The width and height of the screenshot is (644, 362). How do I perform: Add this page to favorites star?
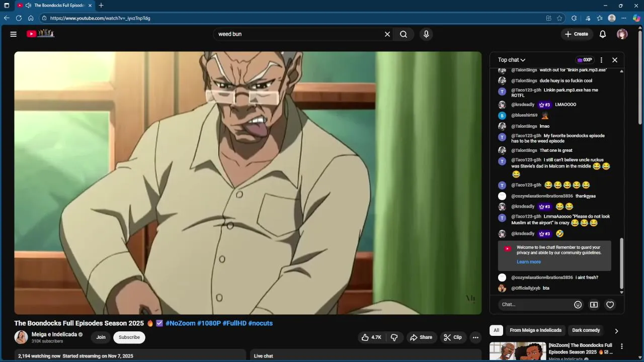[559, 18]
